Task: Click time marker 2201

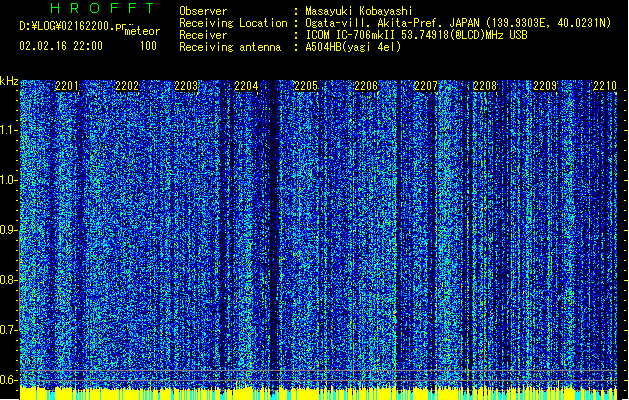Action: click(67, 86)
